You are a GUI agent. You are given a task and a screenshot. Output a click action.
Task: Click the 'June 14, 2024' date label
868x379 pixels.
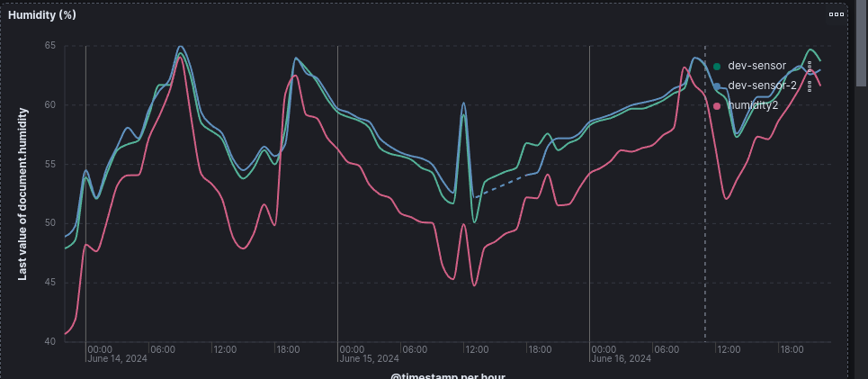click(117, 359)
